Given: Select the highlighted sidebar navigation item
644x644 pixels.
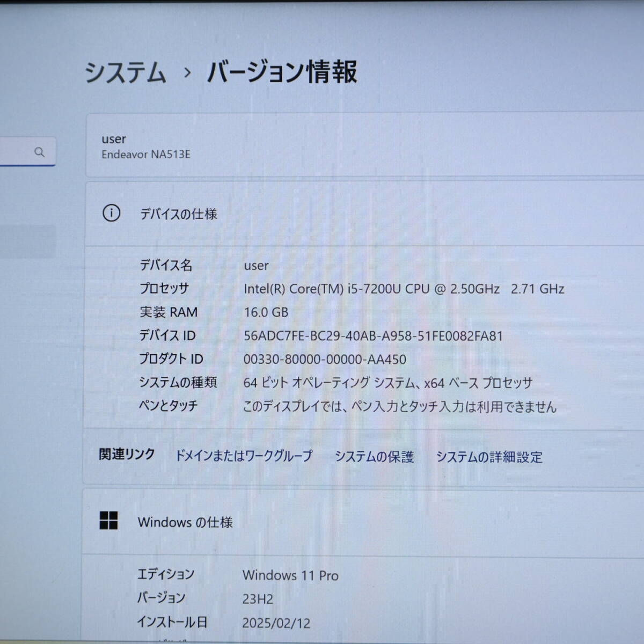Looking at the screenshot, I should click(x=28, y=241).
